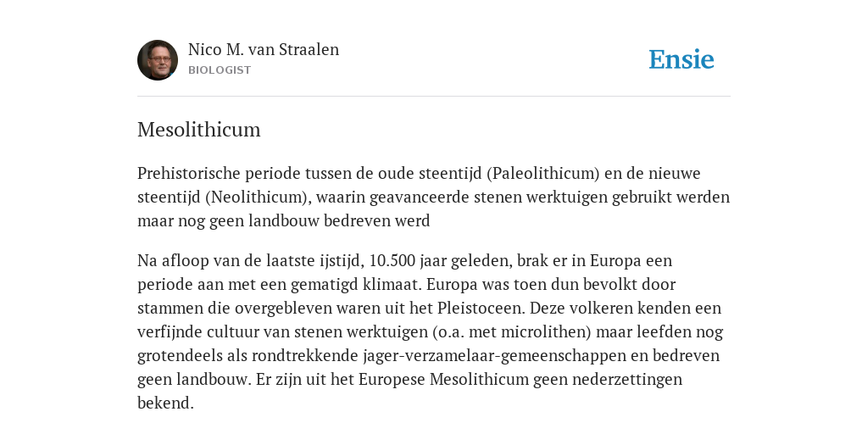
Task: Select the Mesolithicum heading
Action: pyautogui.click(x=198, y=130)
